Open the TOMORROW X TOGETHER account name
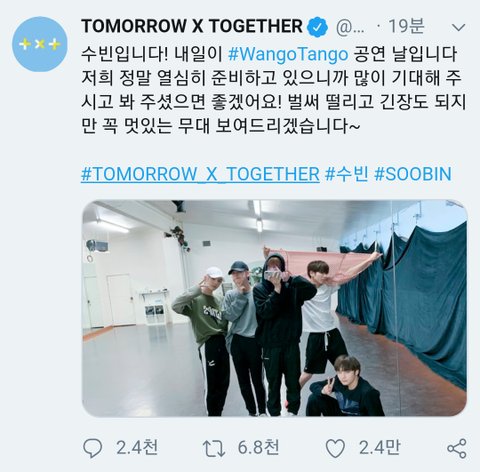Screen dimensions: 480x472 pyautogui.click(x=192, y=26)
